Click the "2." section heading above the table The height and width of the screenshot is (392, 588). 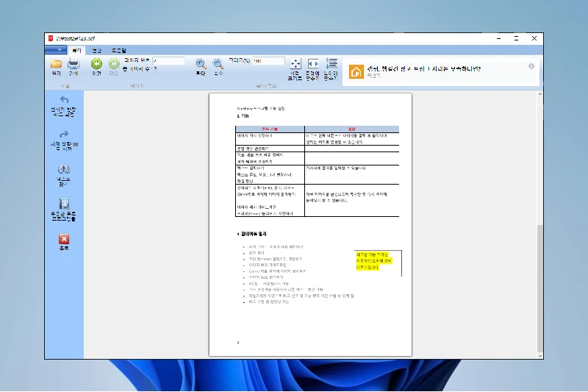click(x=243, y=116)
